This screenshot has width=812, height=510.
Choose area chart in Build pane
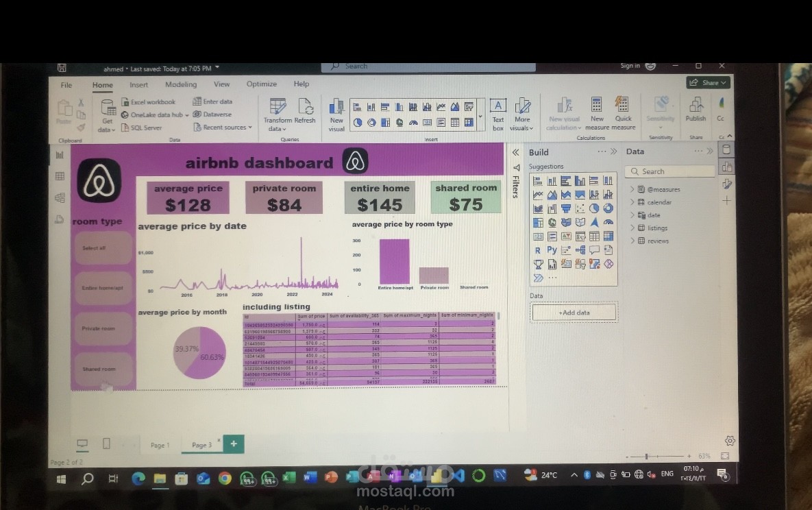tap(552, 195)
